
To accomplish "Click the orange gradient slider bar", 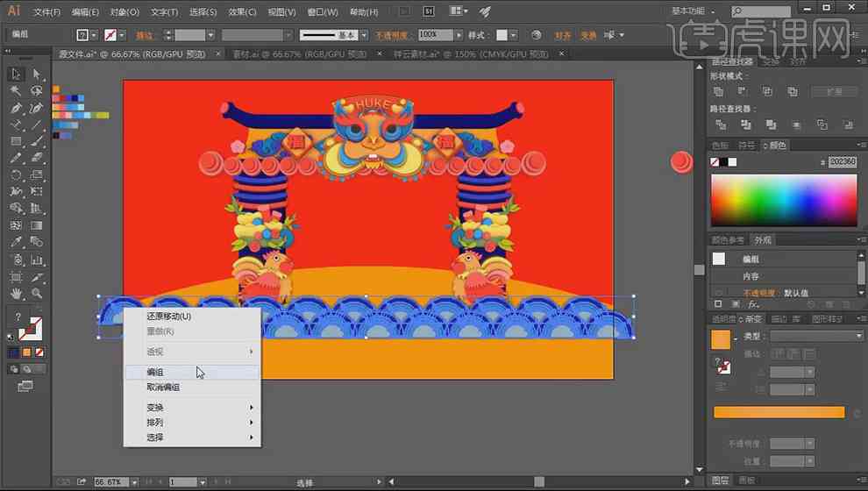I will point(779,412).
